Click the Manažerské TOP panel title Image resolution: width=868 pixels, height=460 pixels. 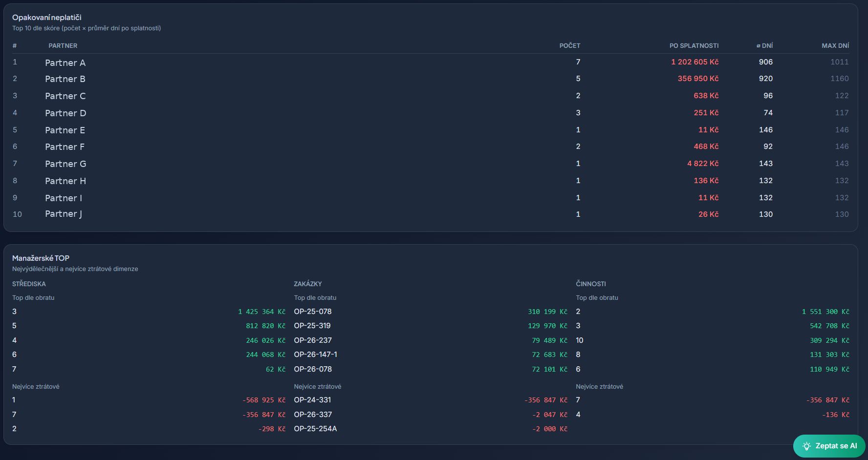(x=41, y=258)
